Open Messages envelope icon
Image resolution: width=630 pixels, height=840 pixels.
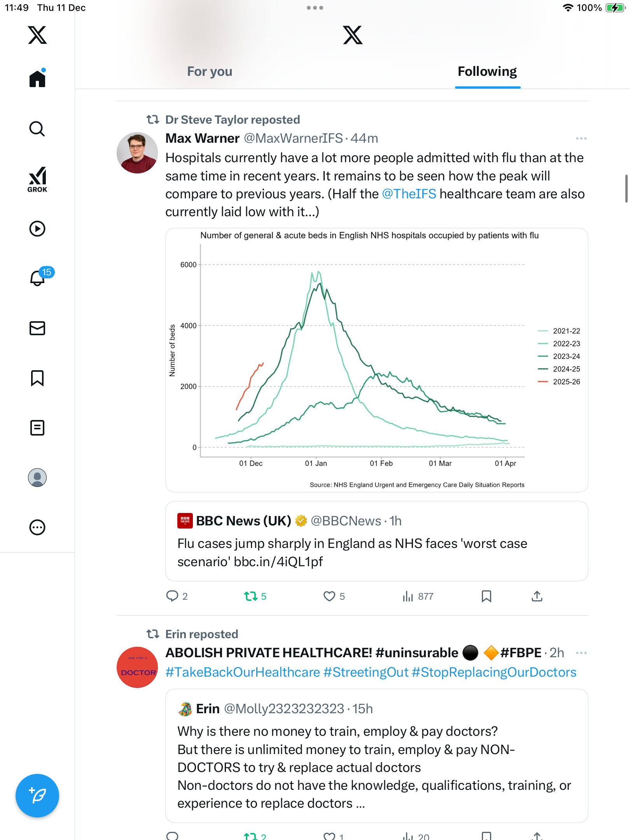coord(37,328)
